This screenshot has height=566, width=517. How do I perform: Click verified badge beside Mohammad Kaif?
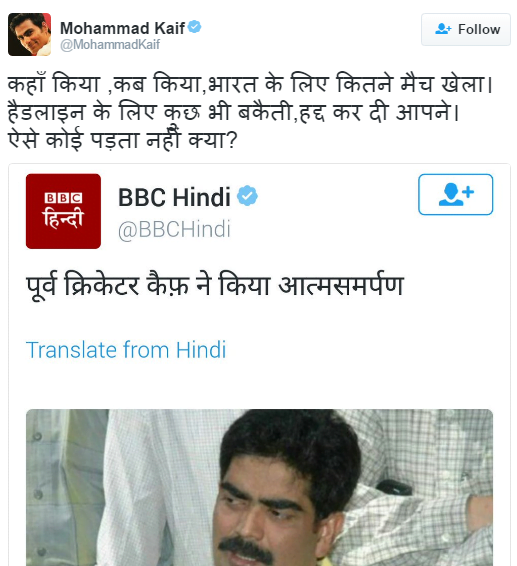195,27
